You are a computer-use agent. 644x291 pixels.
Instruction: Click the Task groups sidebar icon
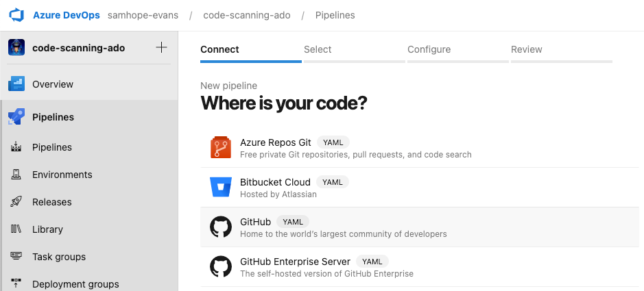click(x=16, y=257)
